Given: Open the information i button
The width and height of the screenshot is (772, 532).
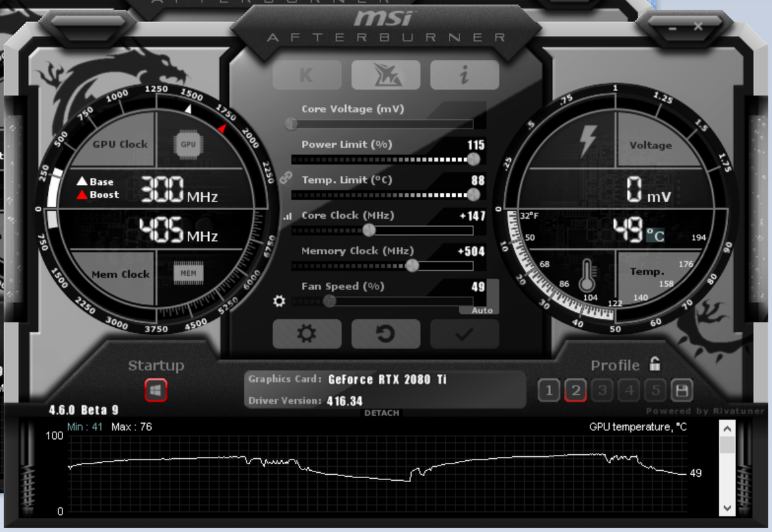Looking at the screenshot, I should click(x=464, y=75).
